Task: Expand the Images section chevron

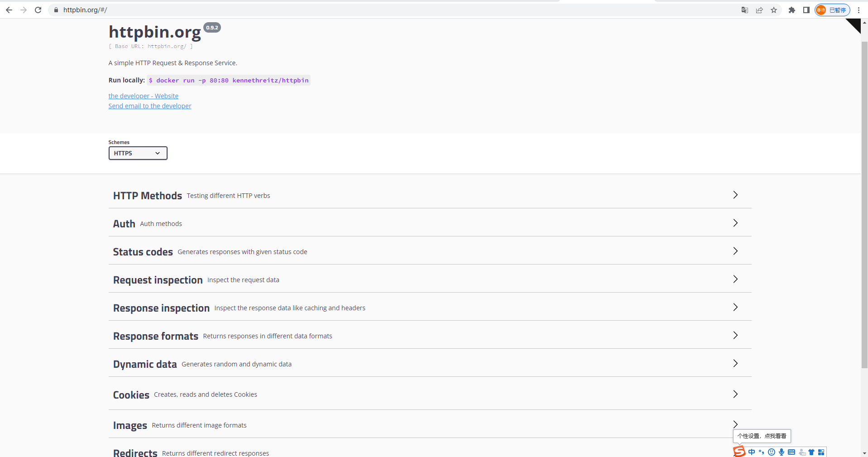Action: point(735,424)
